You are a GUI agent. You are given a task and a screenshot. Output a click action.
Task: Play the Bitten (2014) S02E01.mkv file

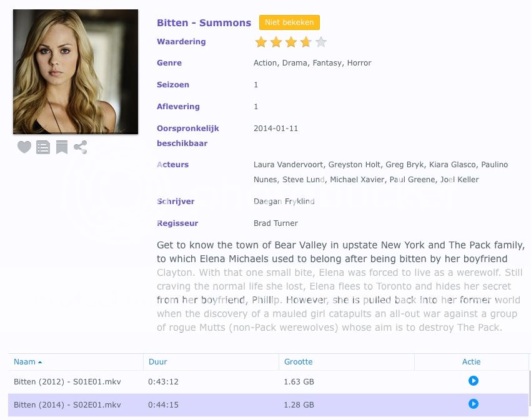(473, 404)
